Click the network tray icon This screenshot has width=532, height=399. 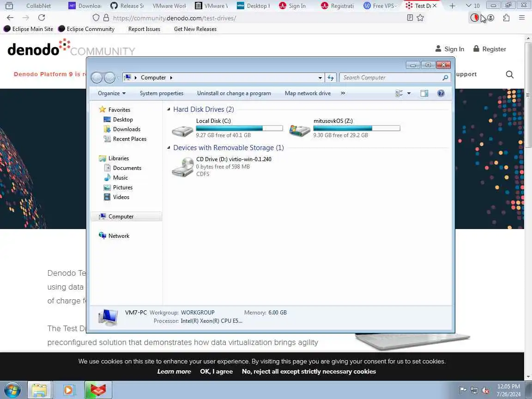pyautogui.click(x=474, y=390)
